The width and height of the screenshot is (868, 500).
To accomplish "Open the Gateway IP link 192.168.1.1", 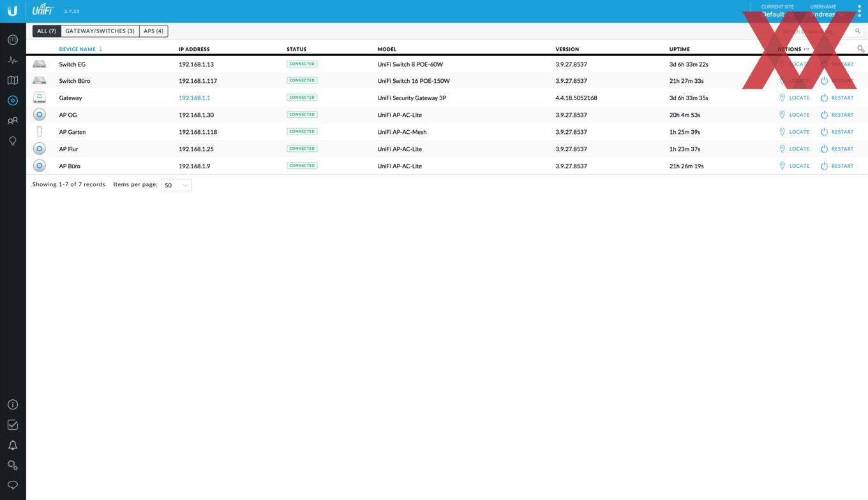I will click(194, 98).
